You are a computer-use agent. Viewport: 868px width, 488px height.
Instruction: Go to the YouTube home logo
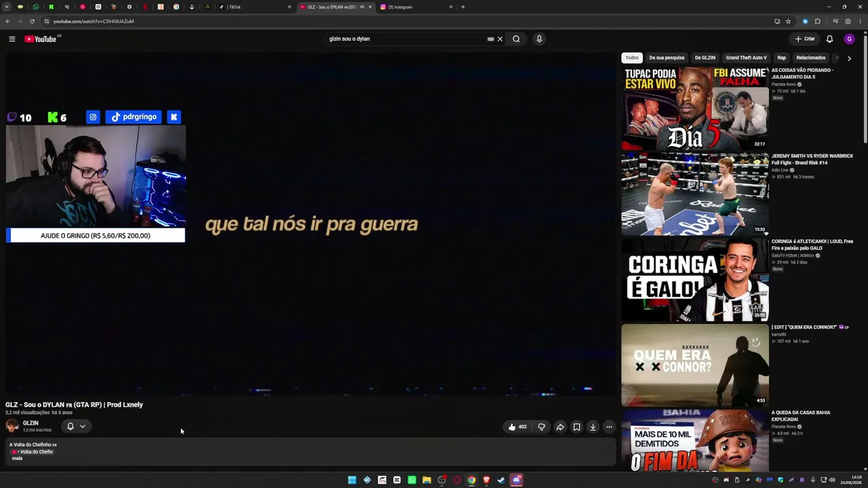click(x=41, y=39)
